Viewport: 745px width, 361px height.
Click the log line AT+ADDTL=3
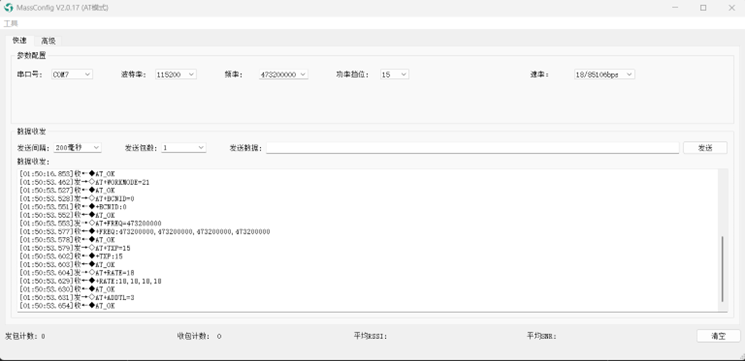77,297
